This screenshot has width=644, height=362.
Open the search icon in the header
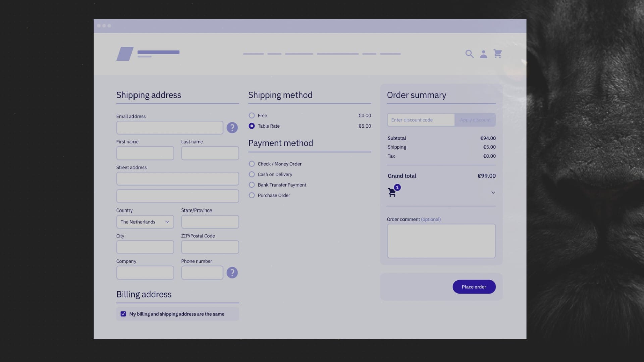point(469,54)
